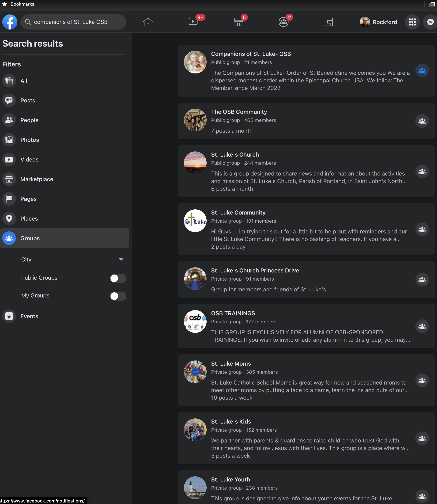This screenshot has height=504, width=437.
Task: Join St. Luke's Kids group icon
Action: (x=422, y=438)
